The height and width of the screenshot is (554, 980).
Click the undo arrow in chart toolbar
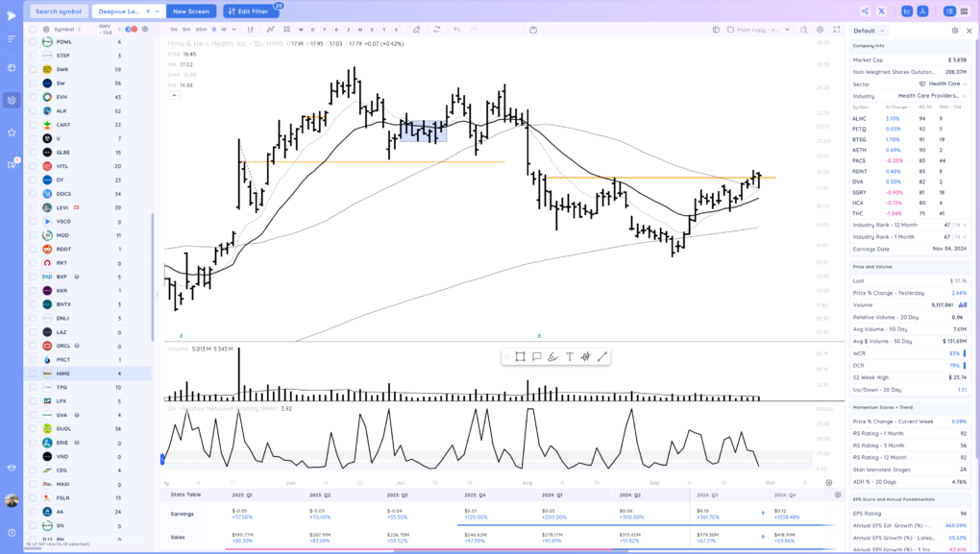click(456, 30)
